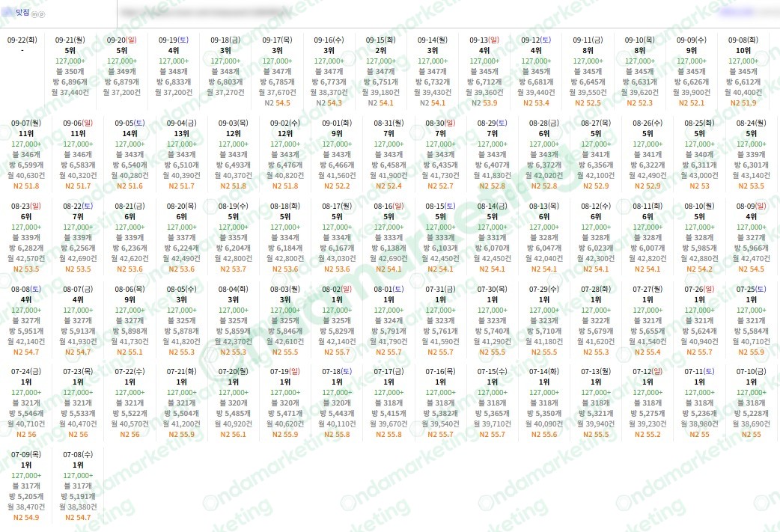Click the 10위 rank under 09-08(화)

[x=743, y=50]
